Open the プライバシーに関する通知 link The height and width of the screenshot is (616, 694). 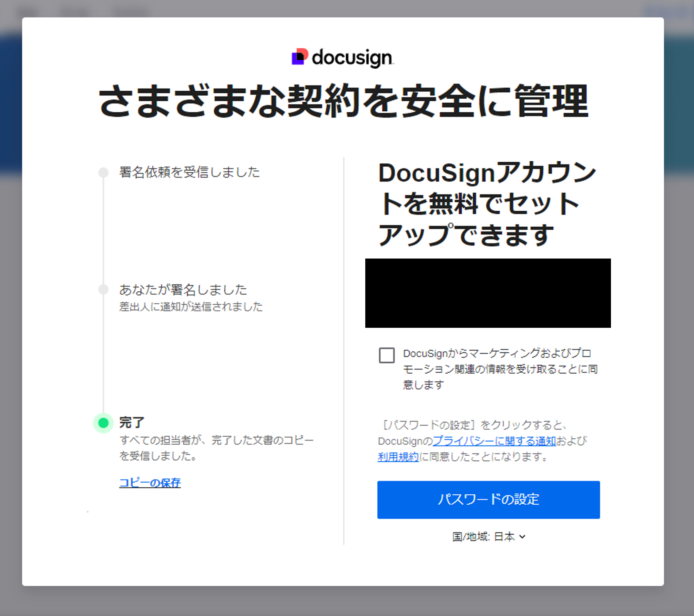(494, 441)
